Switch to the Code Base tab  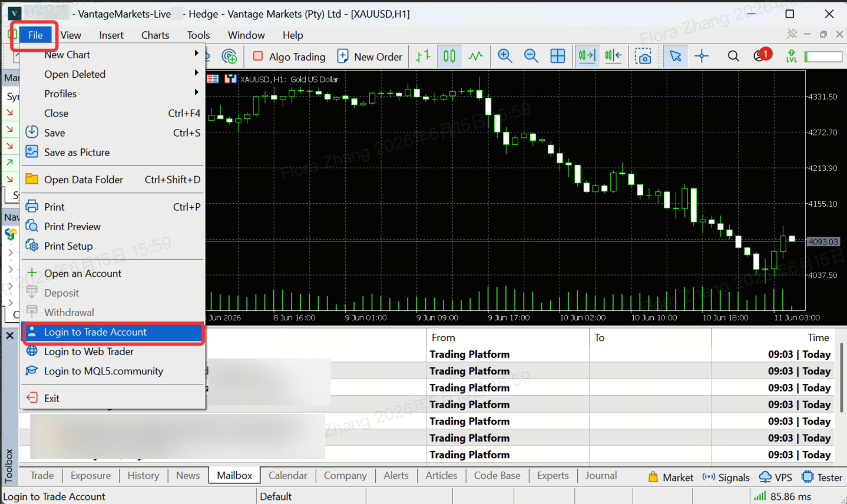[497, 476]
